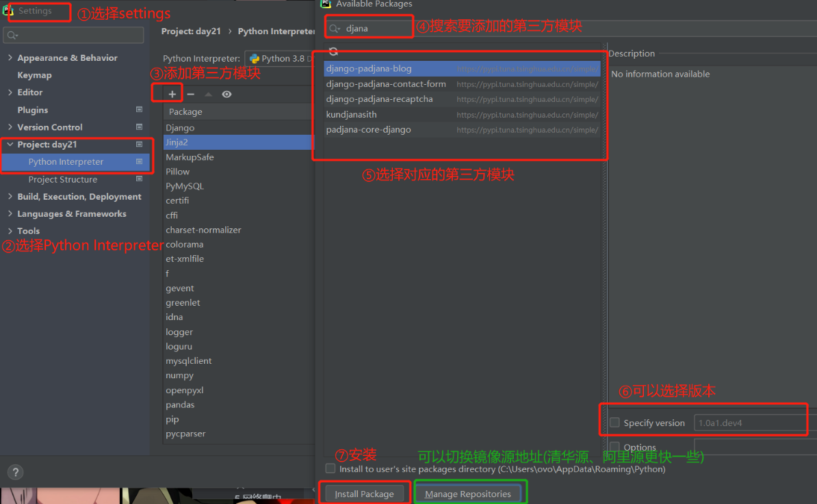
Task: Collapse the Project: day21 section
Action: point(10,144)
